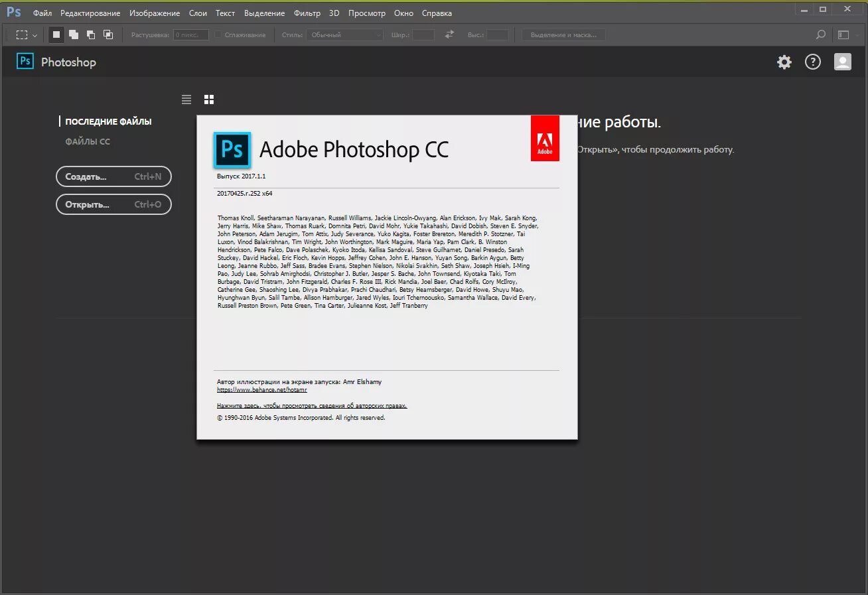Select the ПОСЛЕДНИЕ ФАЙЛЫ tab
This screenshot has width=868, height=595.
point(108,122)
